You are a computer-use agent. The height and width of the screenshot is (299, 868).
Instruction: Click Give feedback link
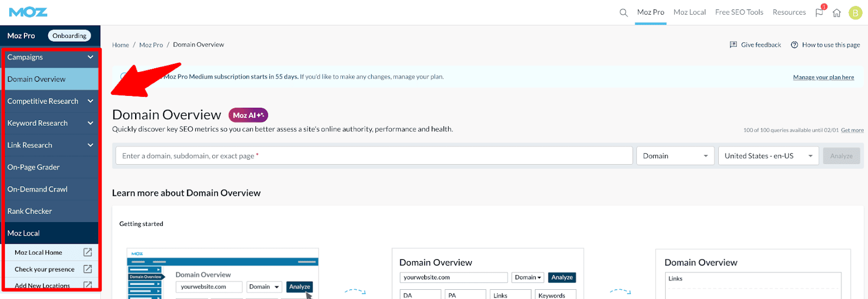761,45
